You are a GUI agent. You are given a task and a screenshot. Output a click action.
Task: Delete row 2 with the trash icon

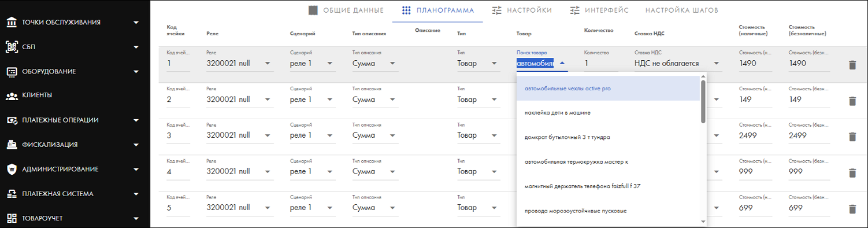coord(852,101)
